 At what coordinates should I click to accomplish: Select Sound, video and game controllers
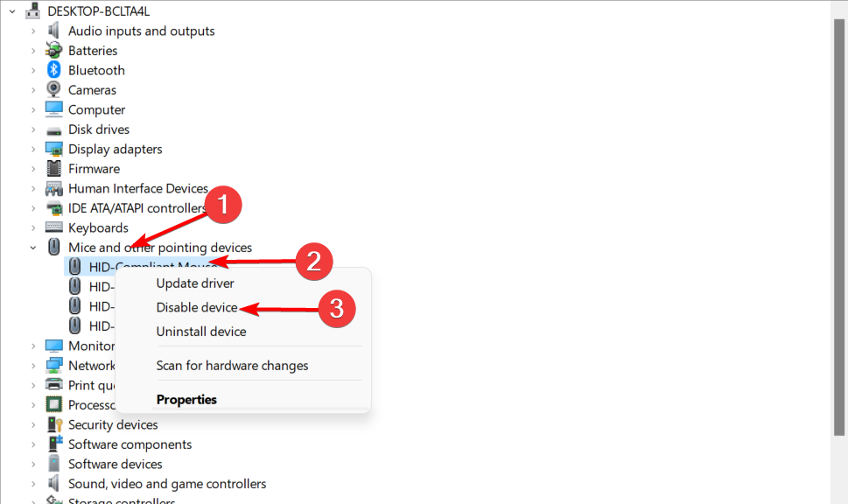[x=167, y=484]
